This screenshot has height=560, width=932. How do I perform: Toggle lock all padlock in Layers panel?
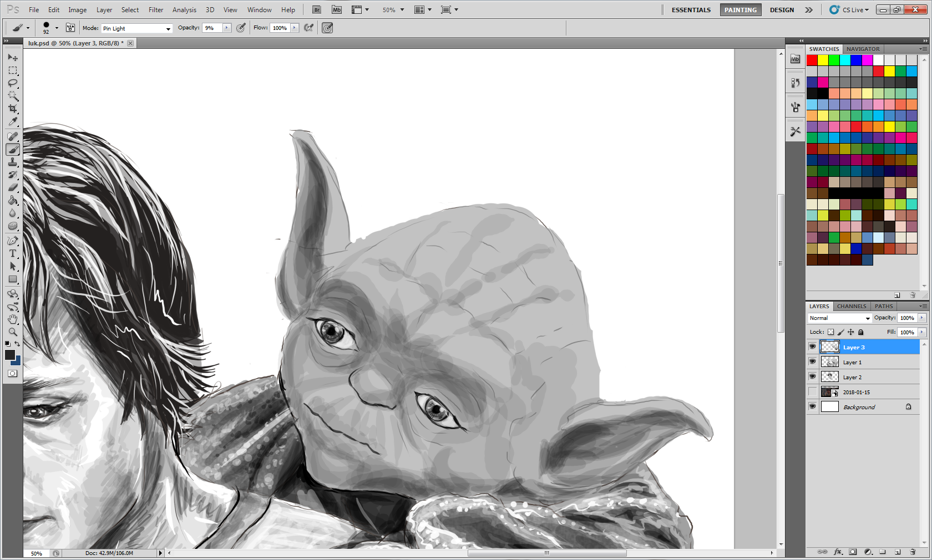pyautogui.click(x=860, y=332)
